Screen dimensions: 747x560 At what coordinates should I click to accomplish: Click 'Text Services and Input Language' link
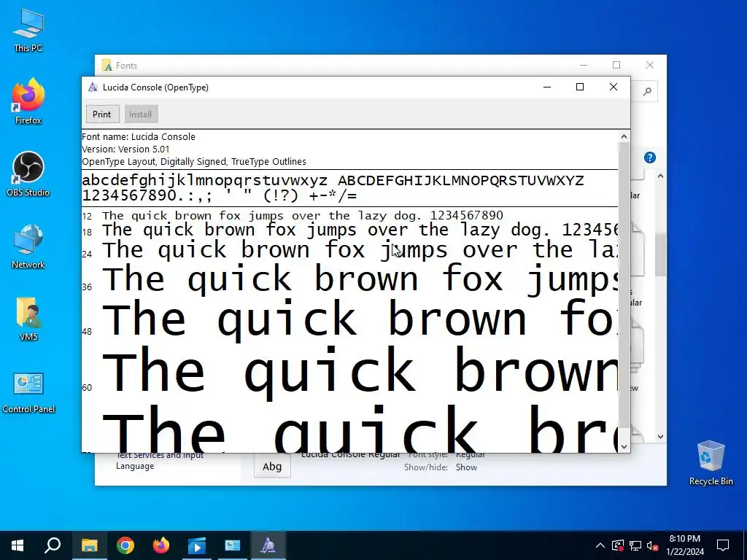(x=160, y=461)
